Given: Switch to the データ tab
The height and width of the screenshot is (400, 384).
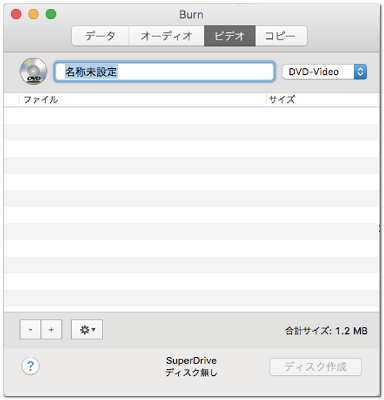Looking at the screenshot, I should point(100,36).
